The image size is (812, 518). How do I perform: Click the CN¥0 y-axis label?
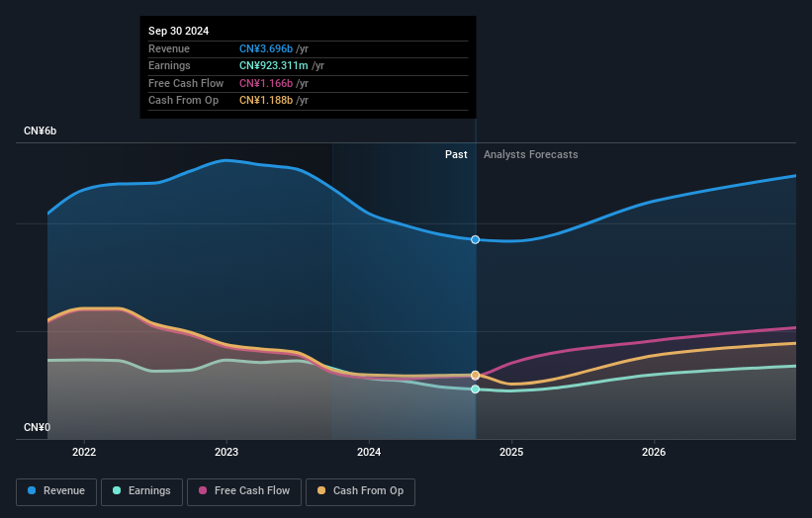coord(37,427)
